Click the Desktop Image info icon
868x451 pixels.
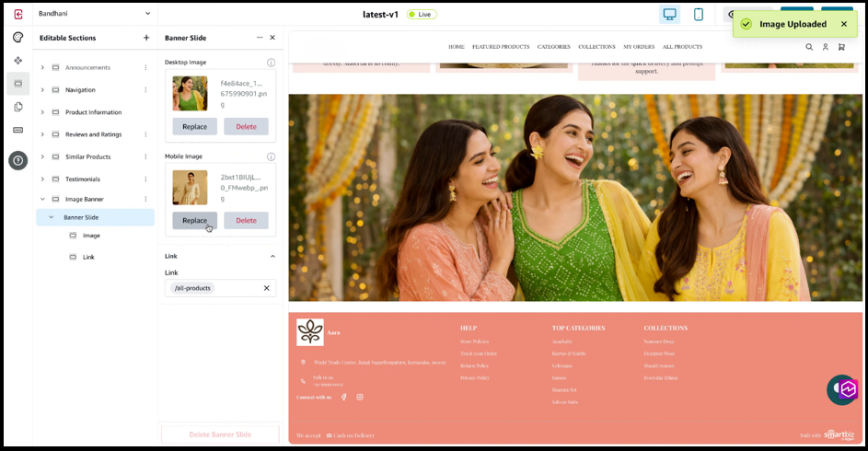pos(271,63)
